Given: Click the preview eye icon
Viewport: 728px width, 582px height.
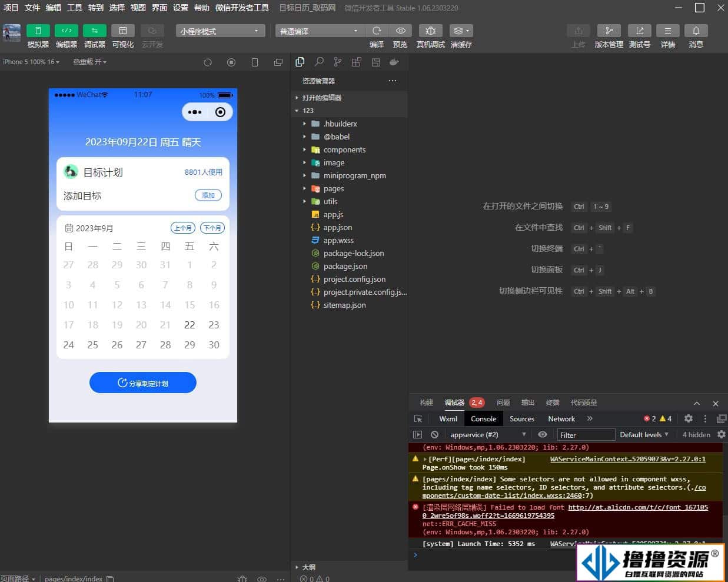Looking at the screenshot, I should pos(400,31).
